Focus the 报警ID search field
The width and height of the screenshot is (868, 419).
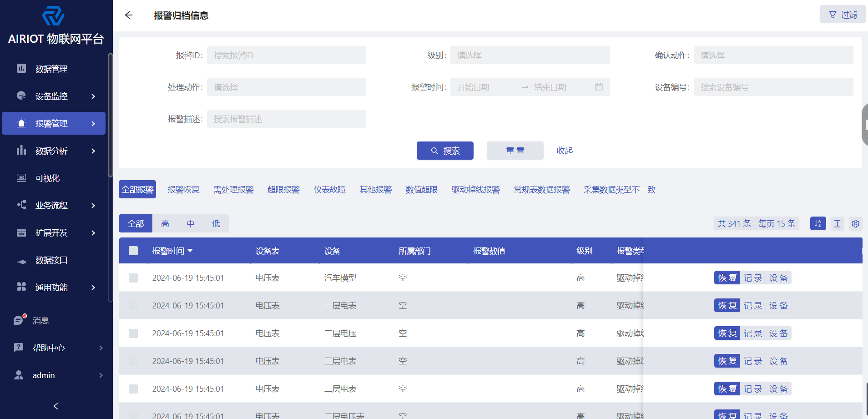[x=286, y=55]
